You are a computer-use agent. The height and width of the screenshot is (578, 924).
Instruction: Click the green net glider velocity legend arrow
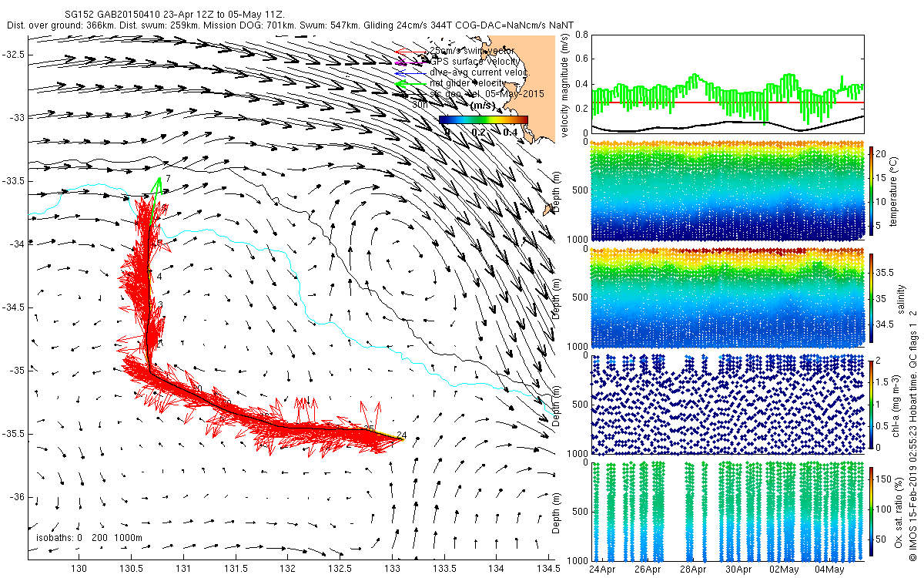[x=410, y=84]
